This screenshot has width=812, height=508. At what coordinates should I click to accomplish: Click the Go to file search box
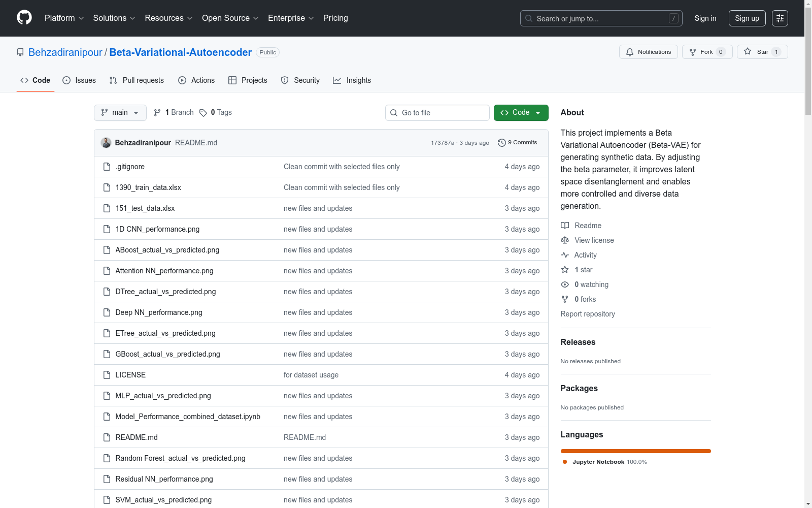tap(437, 113)
